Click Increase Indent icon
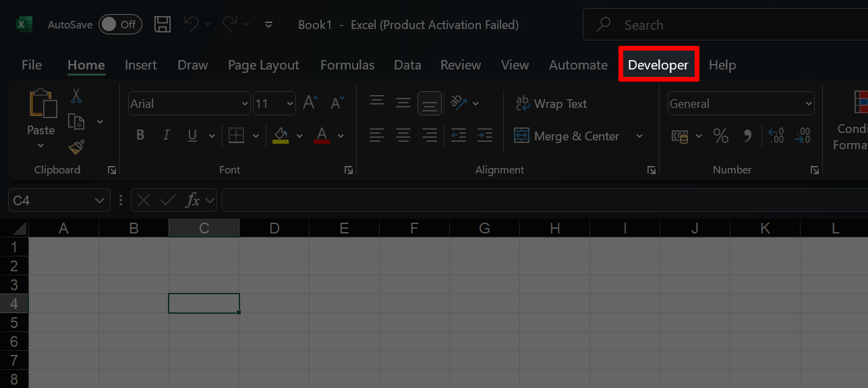868x388 pixels. tap(484, 136)
